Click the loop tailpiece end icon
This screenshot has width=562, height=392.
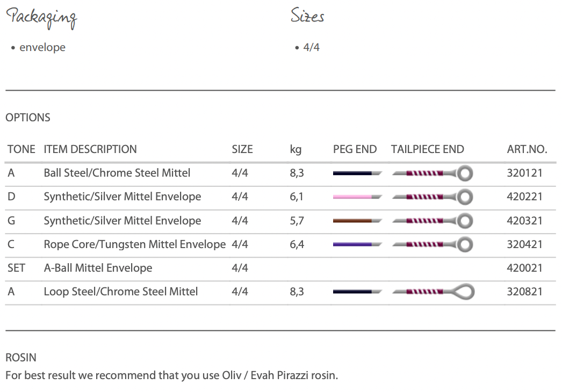click(433, 292)
